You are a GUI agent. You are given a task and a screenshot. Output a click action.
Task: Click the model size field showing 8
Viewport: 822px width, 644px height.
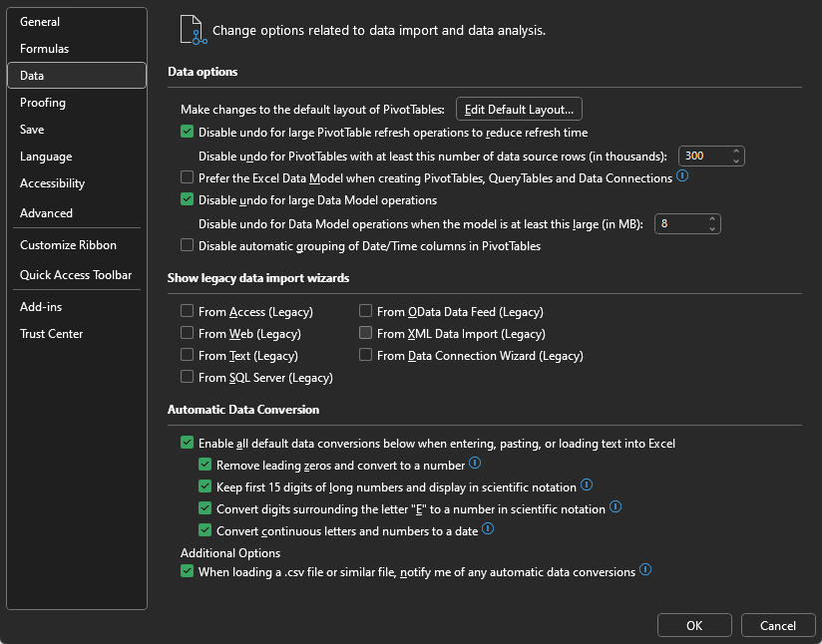680,223
